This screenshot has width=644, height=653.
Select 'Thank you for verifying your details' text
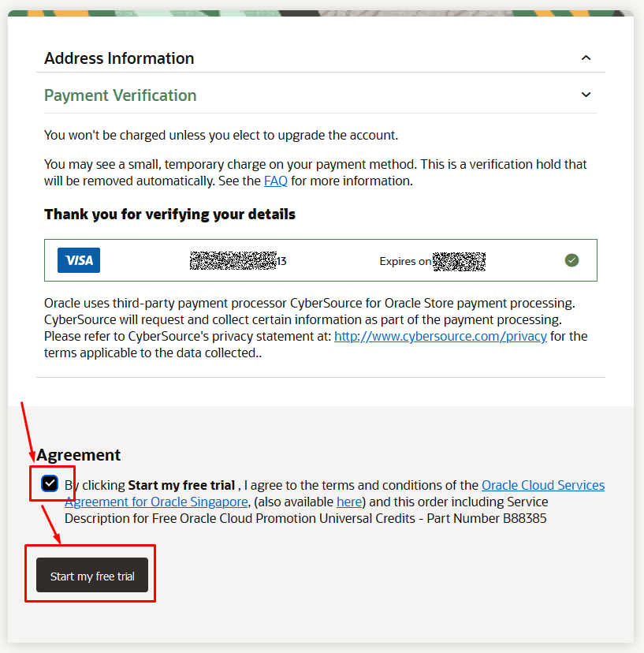click(x=169, y=214)
